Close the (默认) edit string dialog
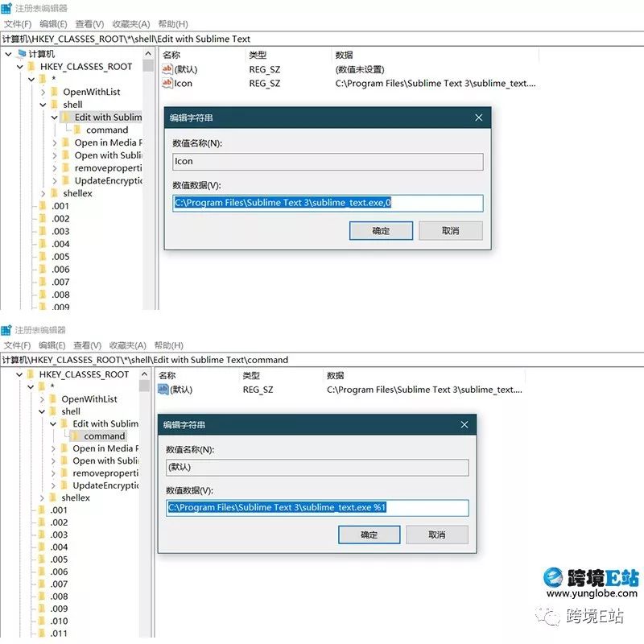 [x=464, y=425]
